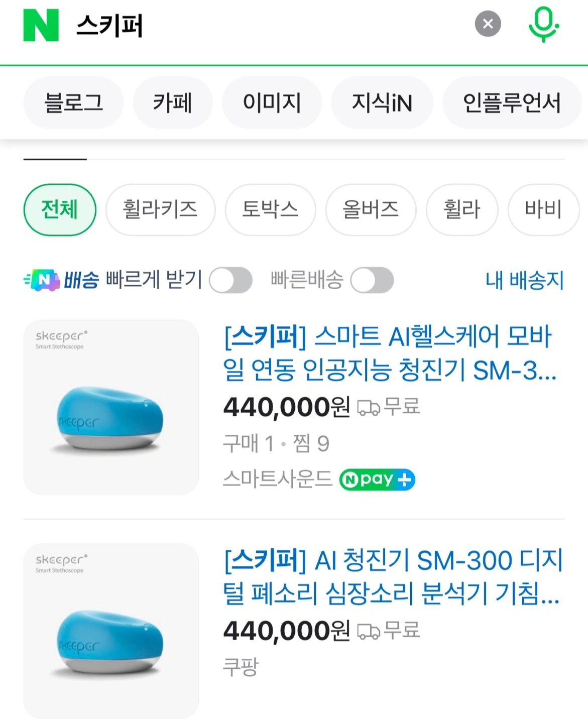Turn on the 빠른배송 switch

pyautogui.click(x=372, y=280)
